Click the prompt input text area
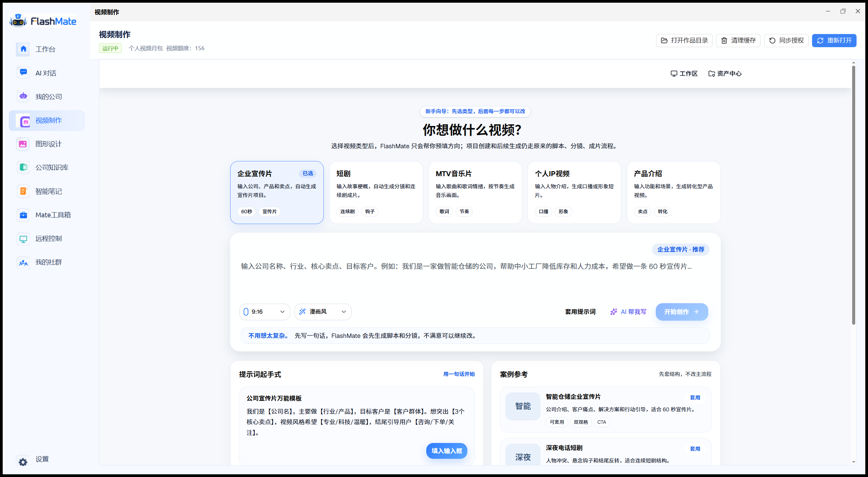The height and width of the screenshot is (477, 868). 475,278
